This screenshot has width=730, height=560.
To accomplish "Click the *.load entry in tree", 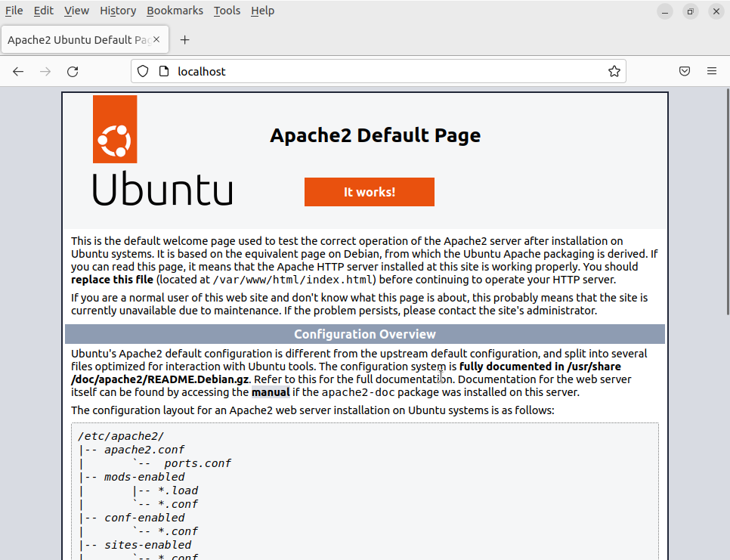I will pyautogui.click(x=178, y=490).
